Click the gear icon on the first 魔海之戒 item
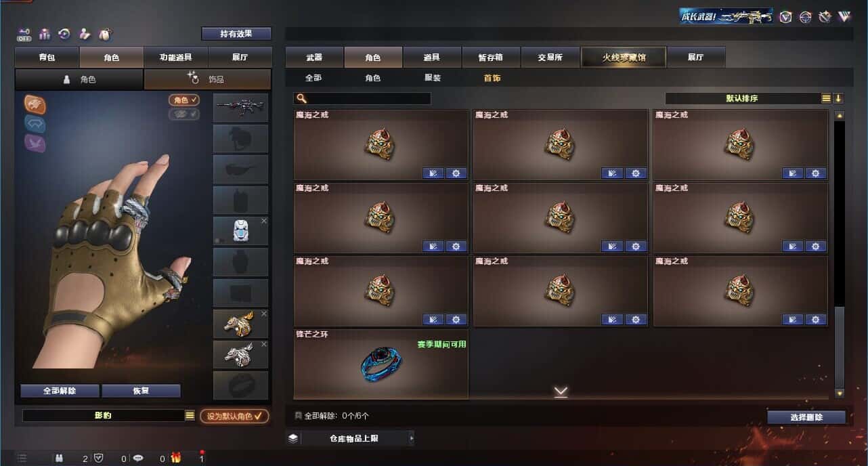Screen dimensions: 868x466 (456, 173)
